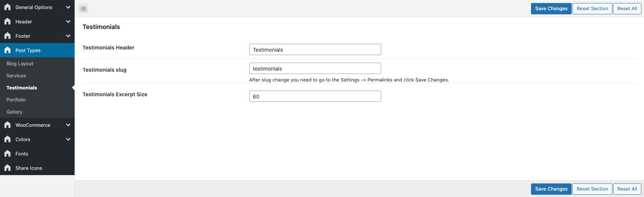Image resolution: width=644 pixels, height=197 pixels.
Task: Click the expand-all sections icon
Action: point(84,8)
